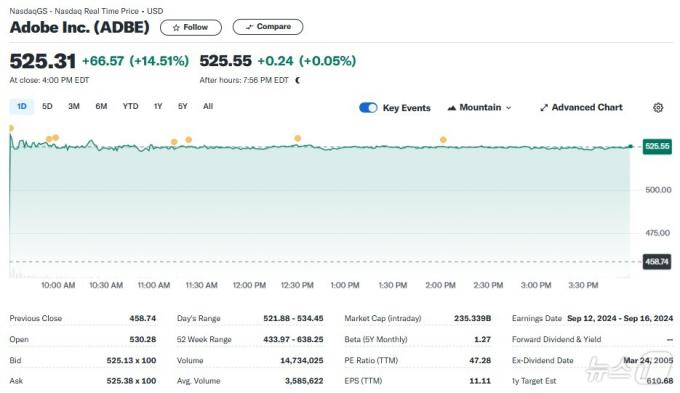Click Day's Range 521.88 - 534.45

click(293, 318)
